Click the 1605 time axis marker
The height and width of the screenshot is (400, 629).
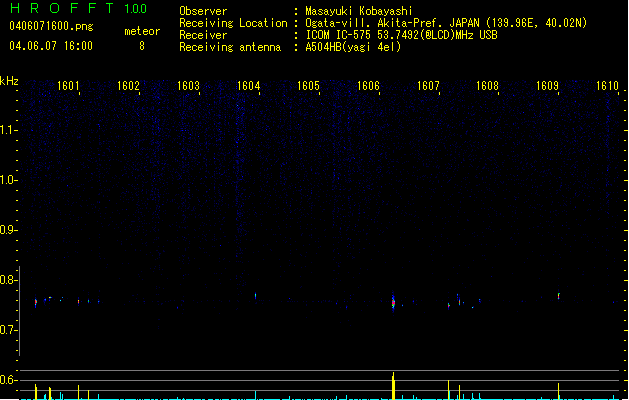click(308, 86)
